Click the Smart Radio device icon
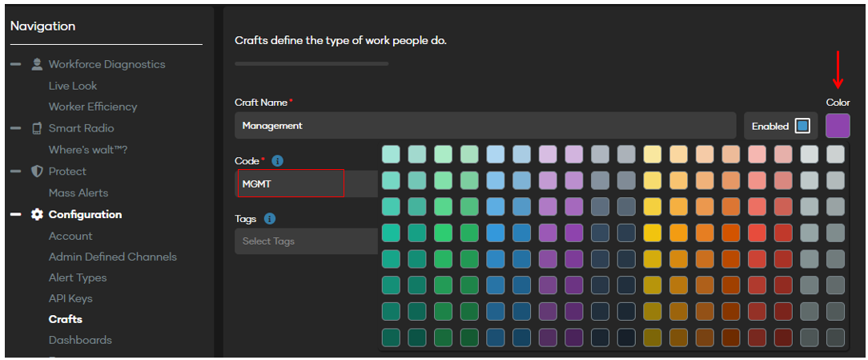The height and width of the screenshot is (360, 868). 37,128
